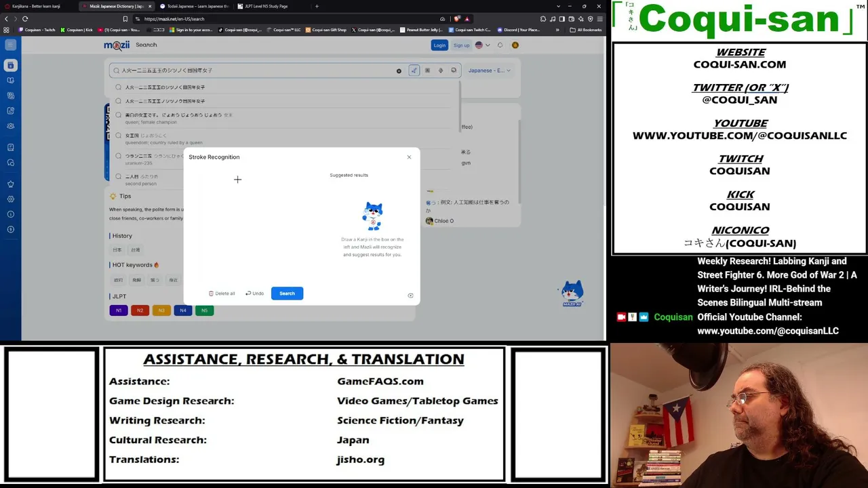Open the notifications bell

[x=500, y=45]
